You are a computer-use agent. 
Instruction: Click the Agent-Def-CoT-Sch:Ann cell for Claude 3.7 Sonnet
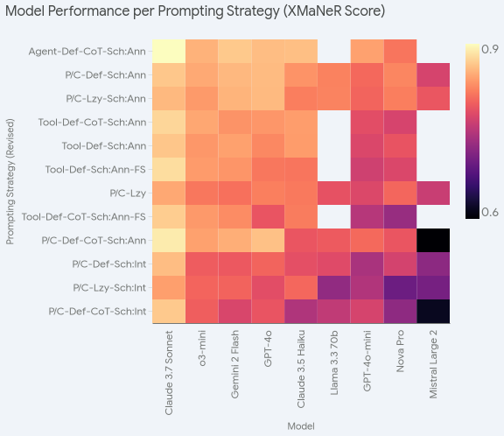169,51
